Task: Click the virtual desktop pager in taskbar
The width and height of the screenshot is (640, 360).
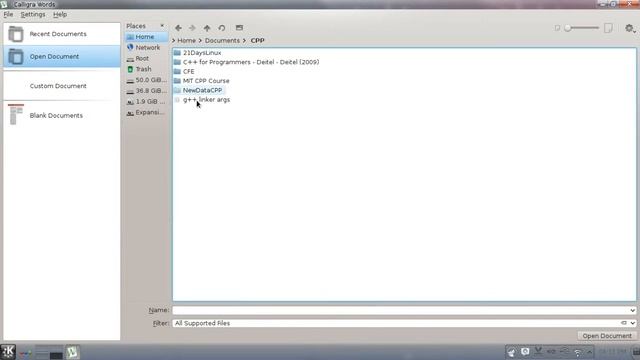Action: (49, 352)
